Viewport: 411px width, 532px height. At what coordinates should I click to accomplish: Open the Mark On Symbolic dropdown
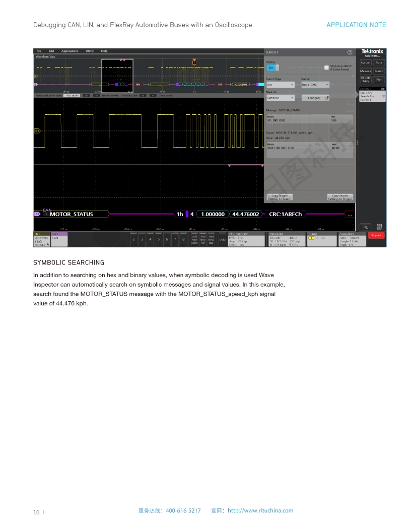pyautogui.click(x=280, y=98)
